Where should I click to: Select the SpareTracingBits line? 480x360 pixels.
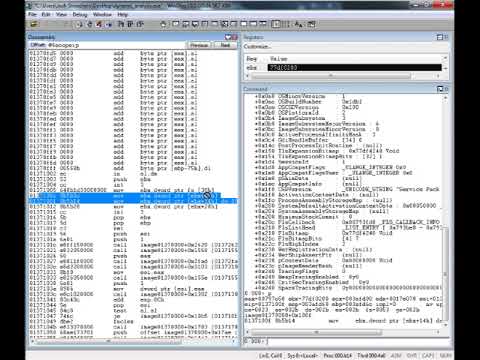[348, 288]
